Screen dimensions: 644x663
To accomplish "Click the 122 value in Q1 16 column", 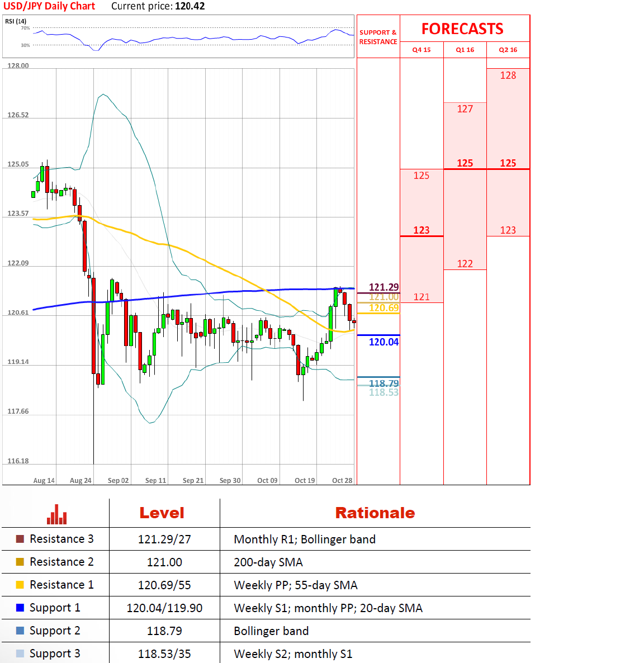I will coord(465,264).
